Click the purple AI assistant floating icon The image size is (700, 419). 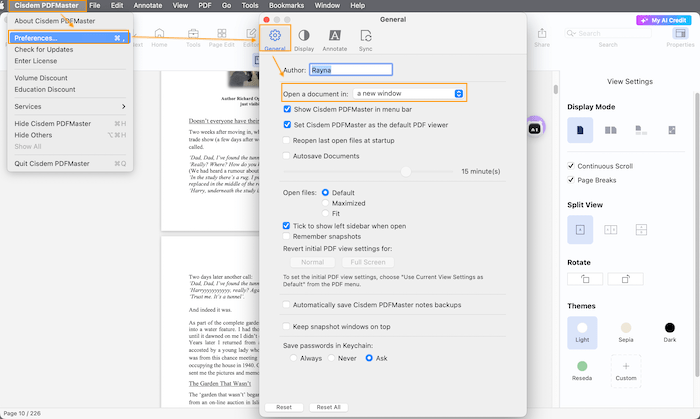point(535,129)
